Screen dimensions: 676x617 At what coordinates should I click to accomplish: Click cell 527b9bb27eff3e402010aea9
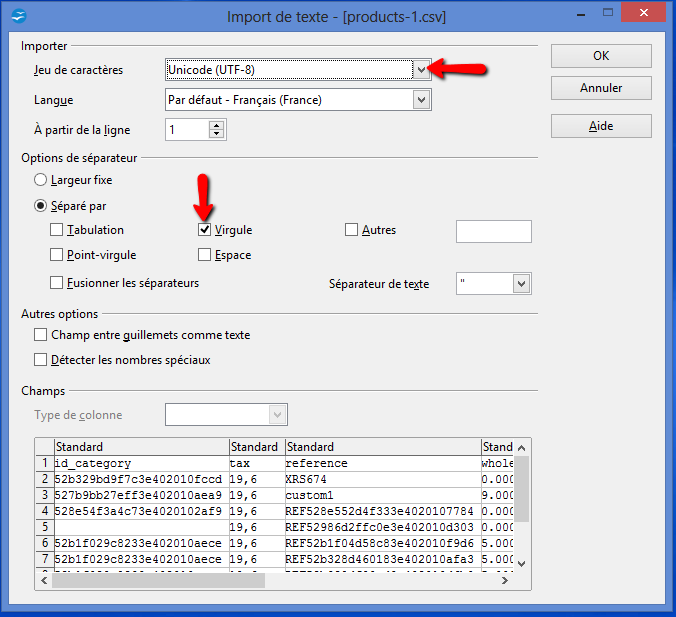pyautogui.click(x=141, y=495)
